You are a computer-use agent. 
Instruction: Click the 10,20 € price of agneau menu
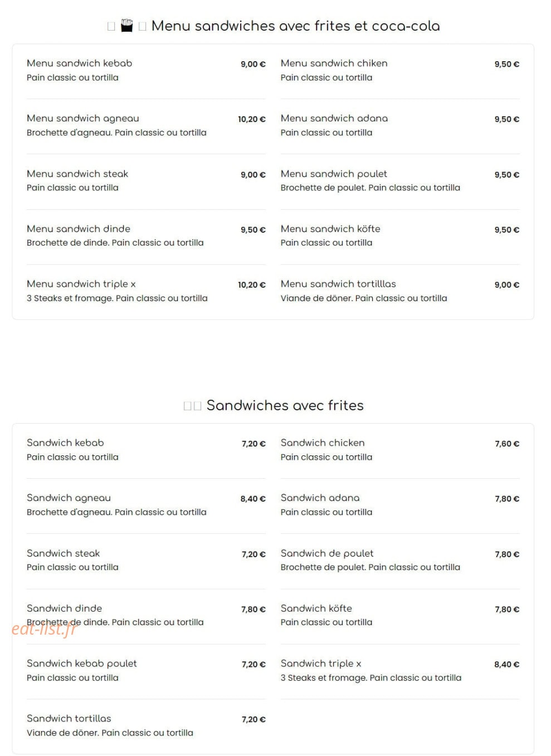pos(252,119)
